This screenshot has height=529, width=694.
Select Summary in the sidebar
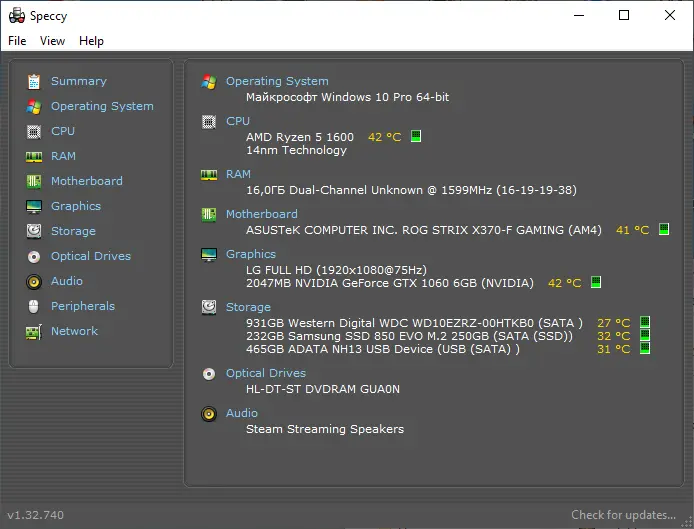click(79, 81)
